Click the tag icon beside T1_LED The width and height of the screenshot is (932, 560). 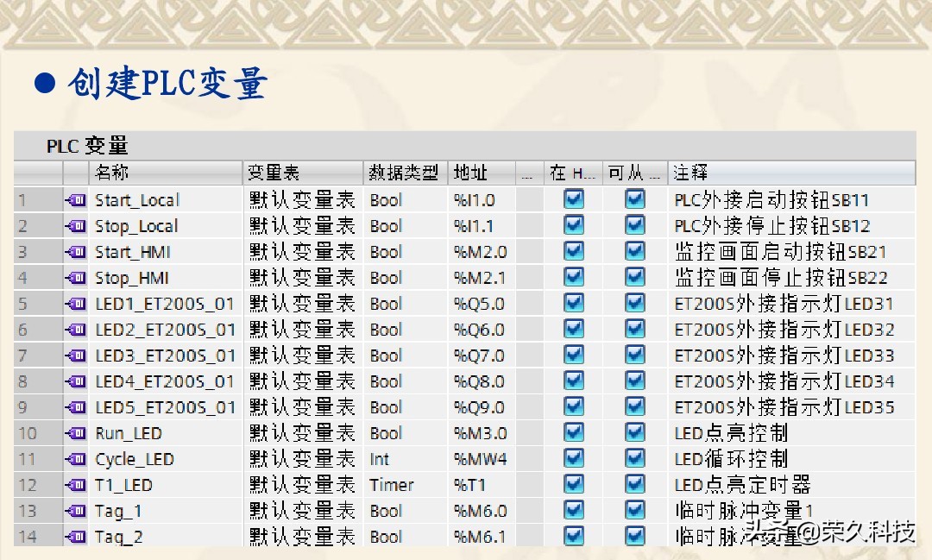tap(75, 485)
